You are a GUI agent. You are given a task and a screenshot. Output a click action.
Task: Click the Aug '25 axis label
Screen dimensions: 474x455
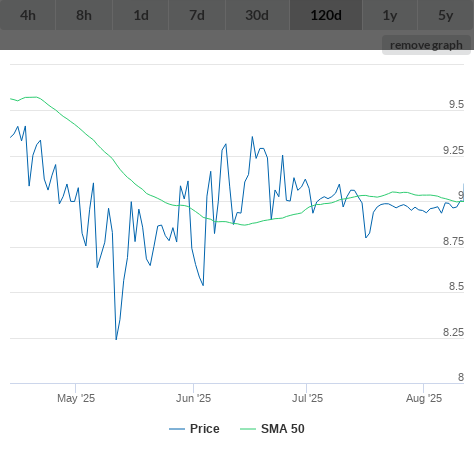[424, 398]
